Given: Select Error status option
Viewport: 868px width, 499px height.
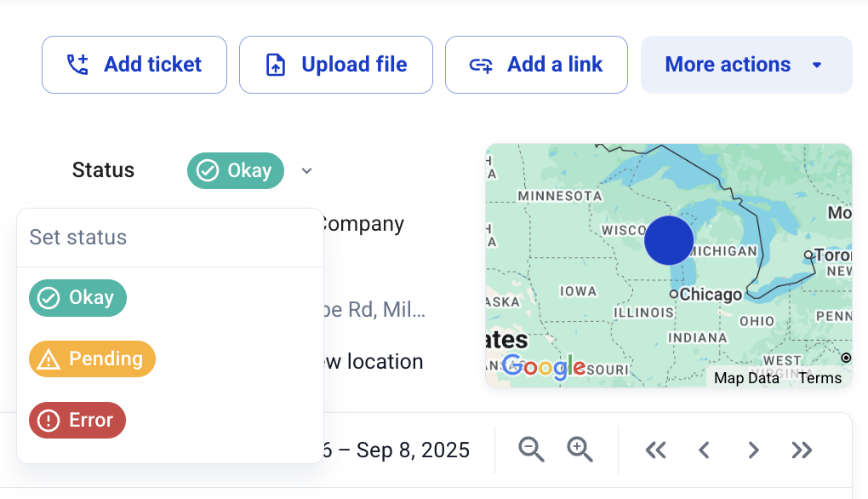Looking at the screenshot, I should (x=77, y=421).
